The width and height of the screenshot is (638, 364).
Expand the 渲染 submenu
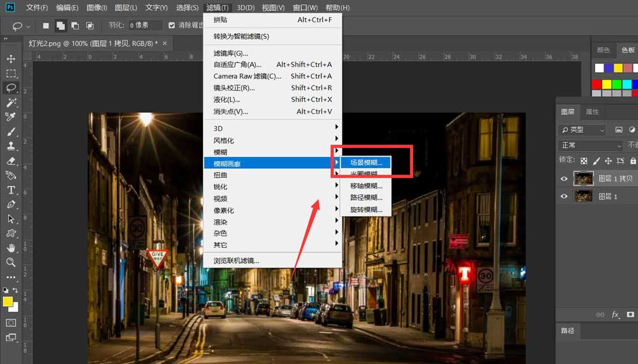(x=272, y=222)
